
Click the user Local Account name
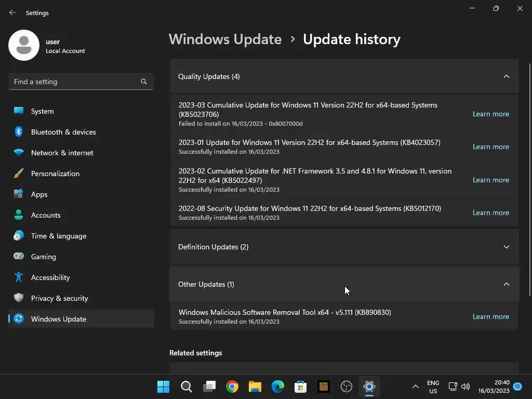[65, 51]
